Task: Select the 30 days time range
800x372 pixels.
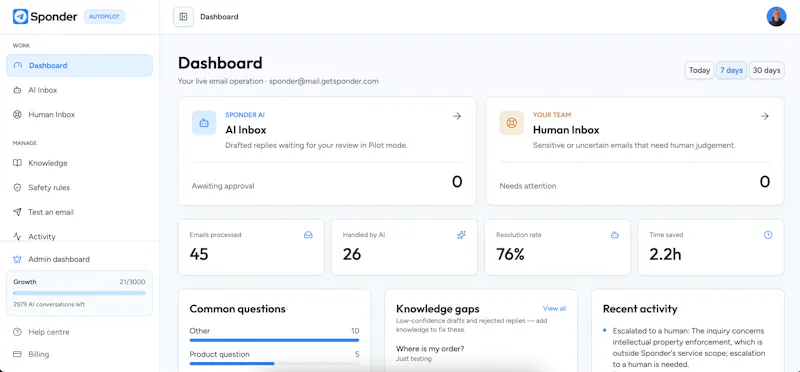Action: click(x=766, y=70)
